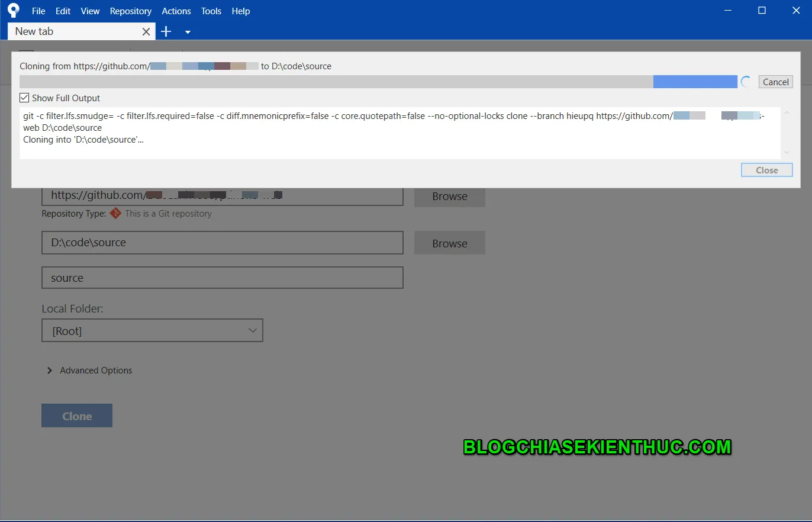Click the Git repository icon beside Repository Type
812x522 pixels.
[115, 214]
